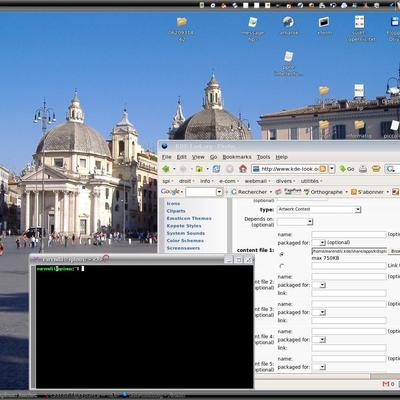Open the Depends on dropdown
Viewport: 400px width, 400px height.
[x=295, y=222]
